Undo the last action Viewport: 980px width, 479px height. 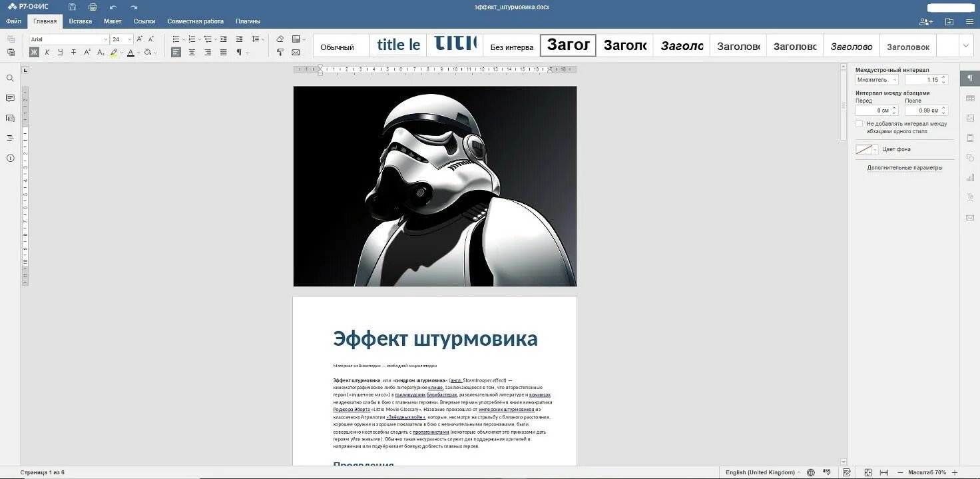coord(113,7)
